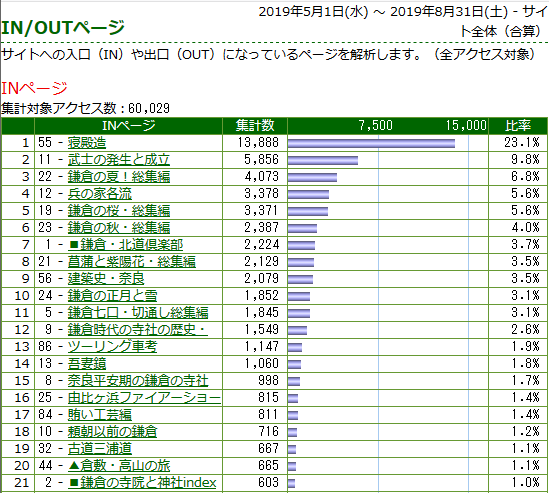
Task: Open the 鎌倉の秋・総集編 link
Action: click(x=119, y=228)
